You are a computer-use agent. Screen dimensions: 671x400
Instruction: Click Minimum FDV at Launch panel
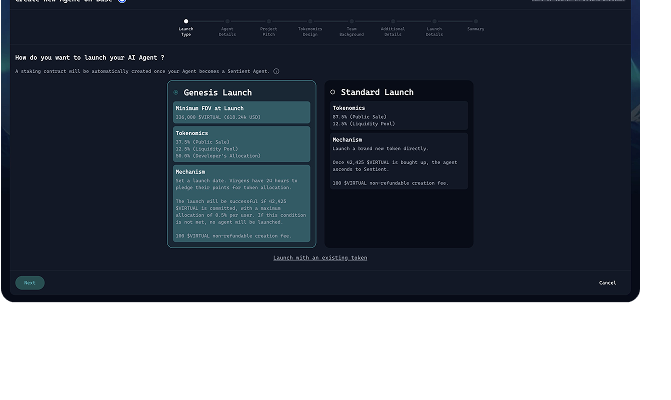point(241,112)
